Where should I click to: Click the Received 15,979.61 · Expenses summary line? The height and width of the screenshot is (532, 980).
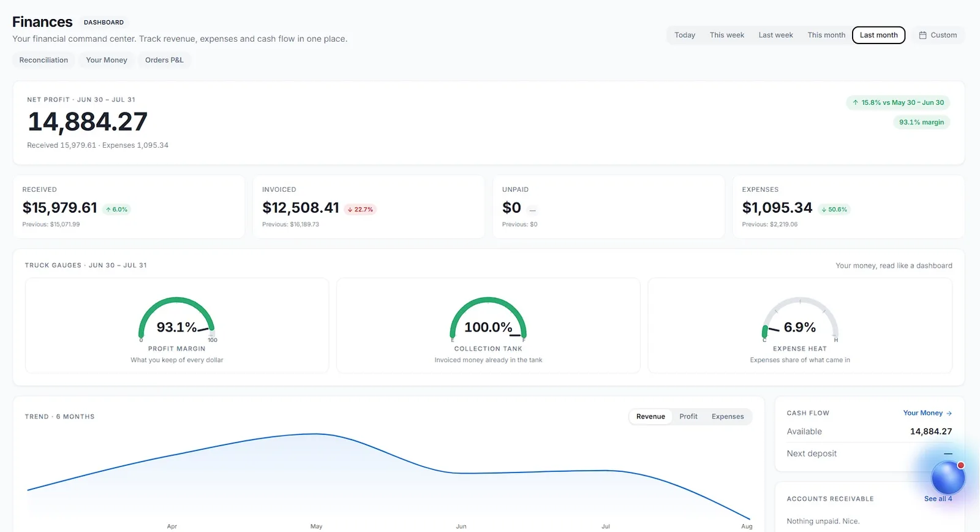pyautogui.click(x=97, y=145)
